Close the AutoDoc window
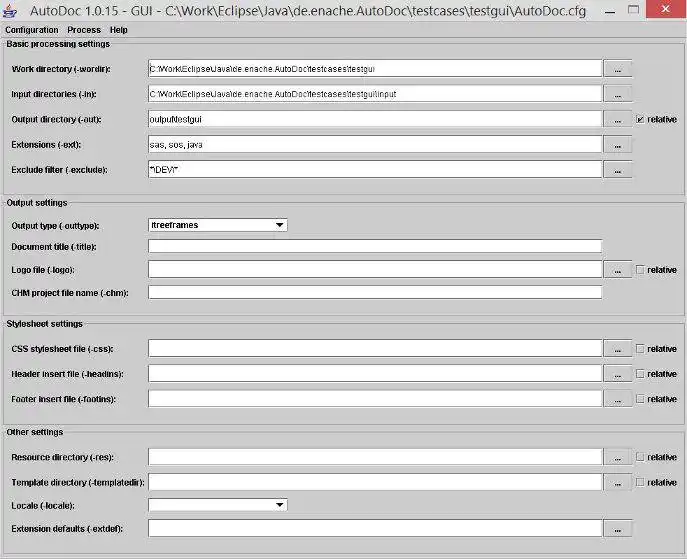 point(666,9)
